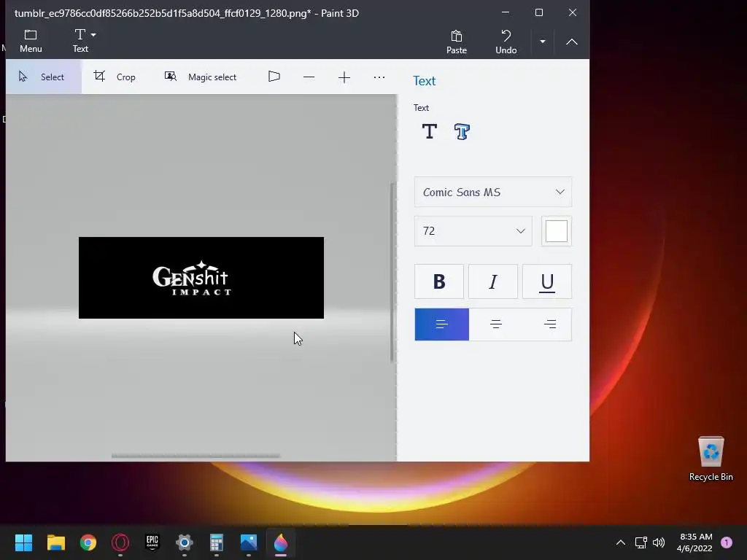The image size is (747, 560).
Task: Activate the Select tool
Action: (x=43, y=77)
